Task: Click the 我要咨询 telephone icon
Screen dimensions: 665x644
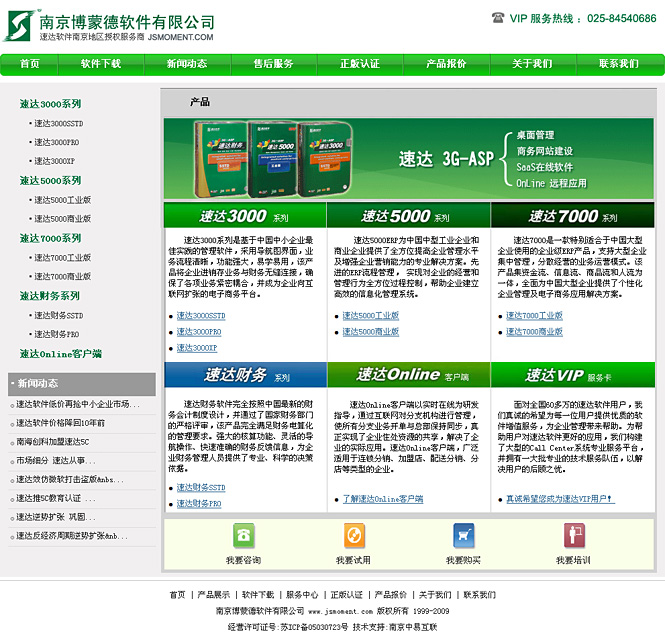Action: click(x=244, y=536)
